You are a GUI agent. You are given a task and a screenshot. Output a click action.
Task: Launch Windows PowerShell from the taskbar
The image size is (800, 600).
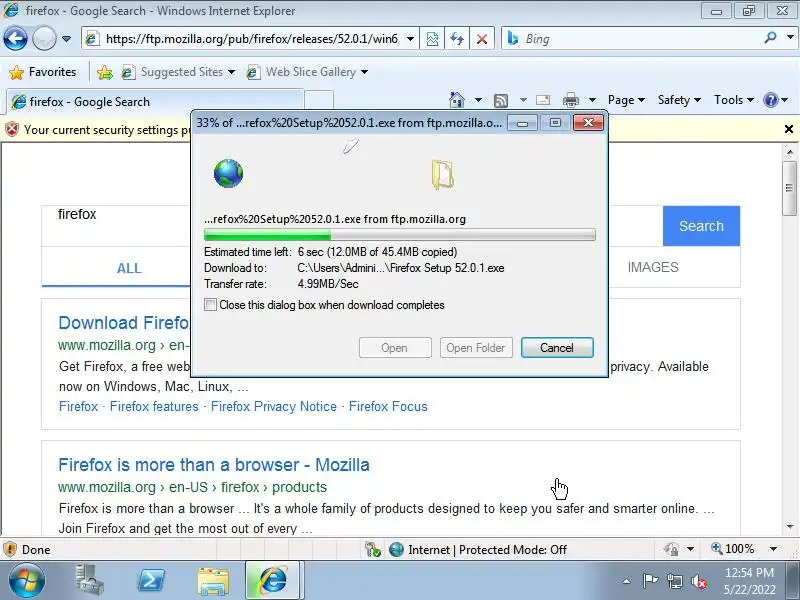(x=152, y=580)
